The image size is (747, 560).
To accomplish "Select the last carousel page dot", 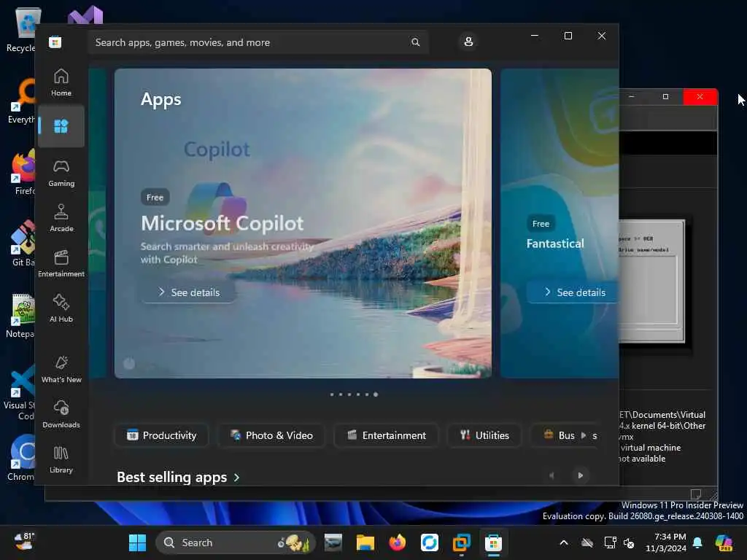I will tap(376, 394).
